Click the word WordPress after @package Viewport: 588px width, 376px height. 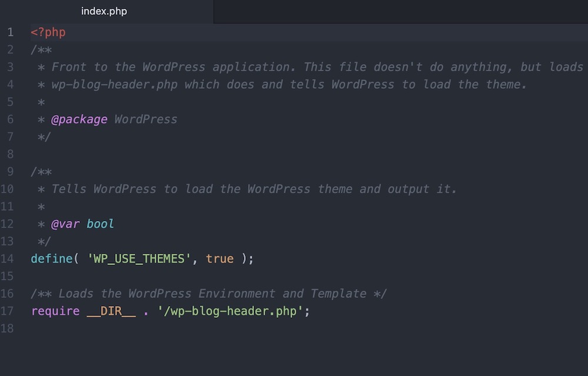[x=145, y=119]
